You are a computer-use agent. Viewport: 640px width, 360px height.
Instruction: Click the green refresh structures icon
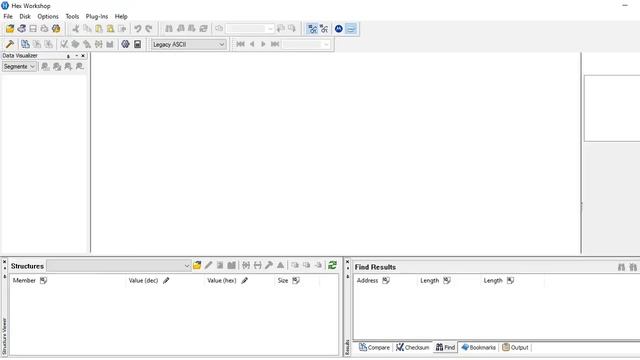[x=332, y=265]
